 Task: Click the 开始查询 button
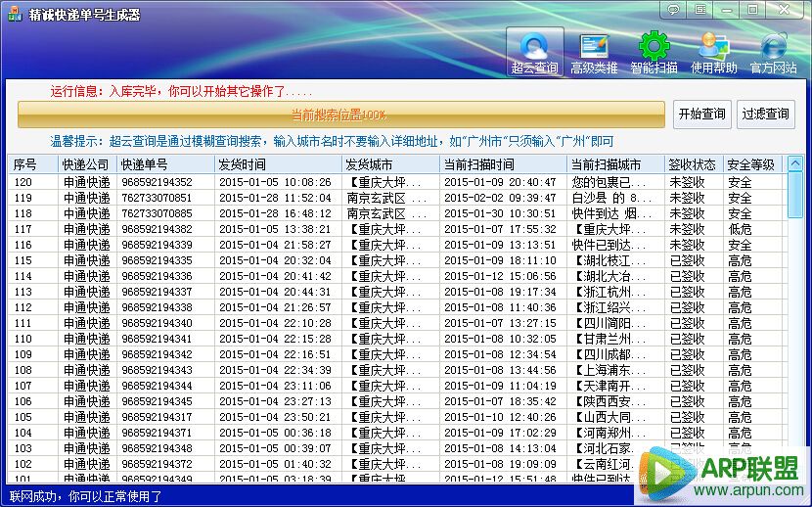tap(701, 114)
